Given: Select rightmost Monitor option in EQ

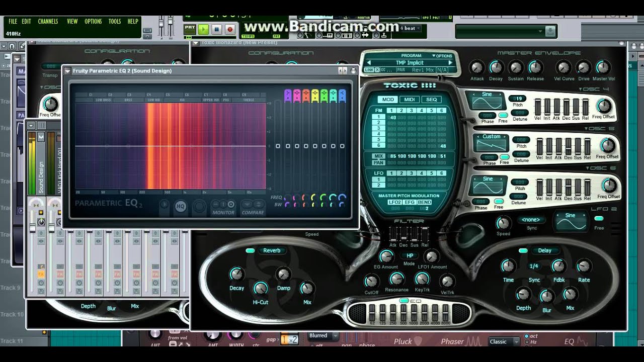Looking at the screenshot, I should pos(231,204).
